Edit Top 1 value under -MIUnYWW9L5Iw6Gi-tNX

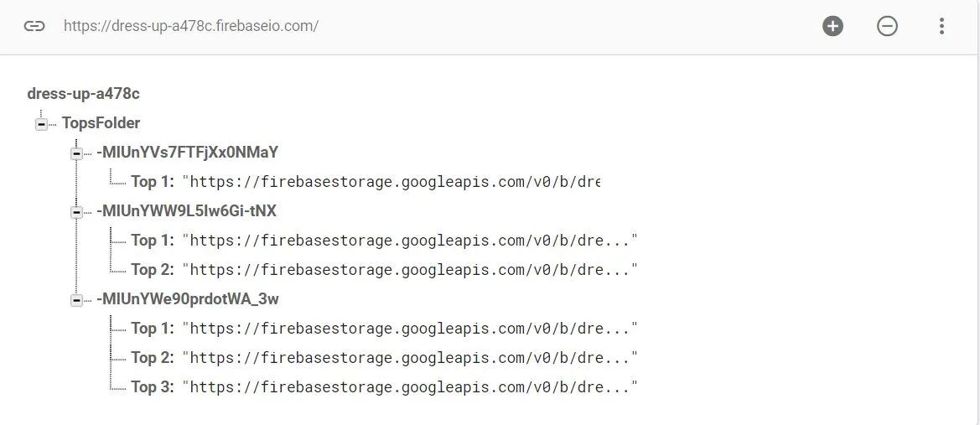tap(410, 241)
